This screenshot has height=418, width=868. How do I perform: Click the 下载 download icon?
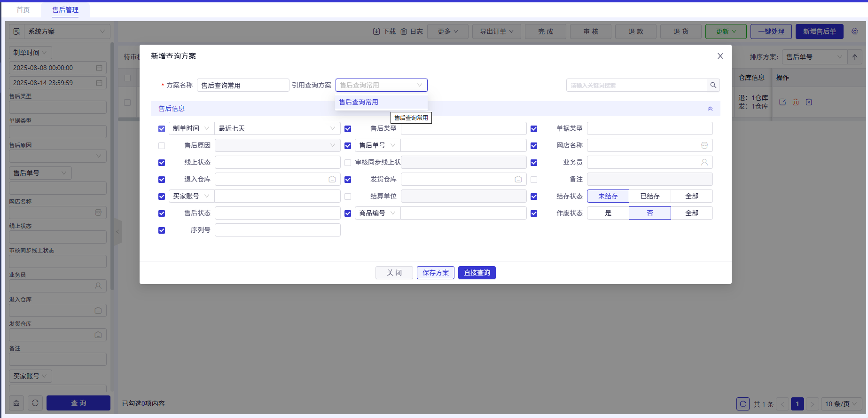tap(376, 32)
